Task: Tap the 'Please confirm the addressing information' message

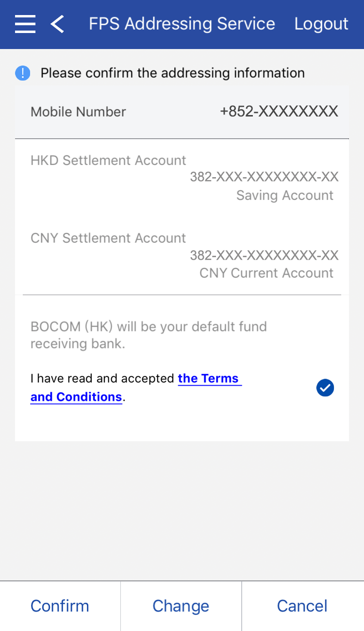Action: coord(173,73)
